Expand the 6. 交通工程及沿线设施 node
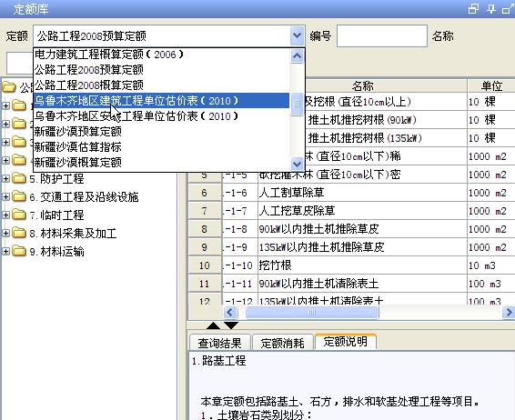 point(5,197)
